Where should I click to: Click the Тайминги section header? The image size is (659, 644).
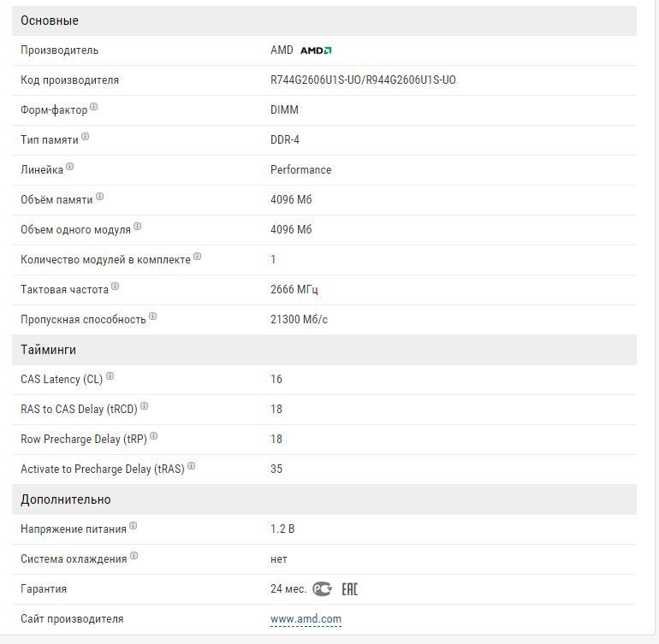pyautogui.click(x=49, y=350)
